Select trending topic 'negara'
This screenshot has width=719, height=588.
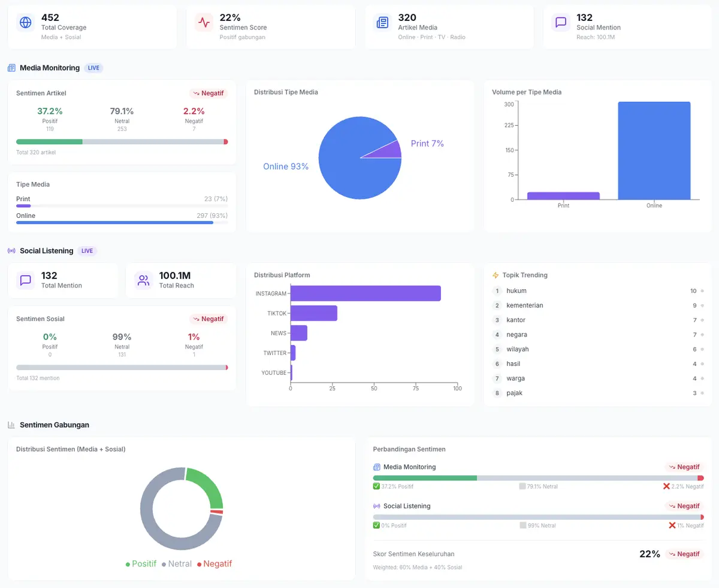[599, 335]
